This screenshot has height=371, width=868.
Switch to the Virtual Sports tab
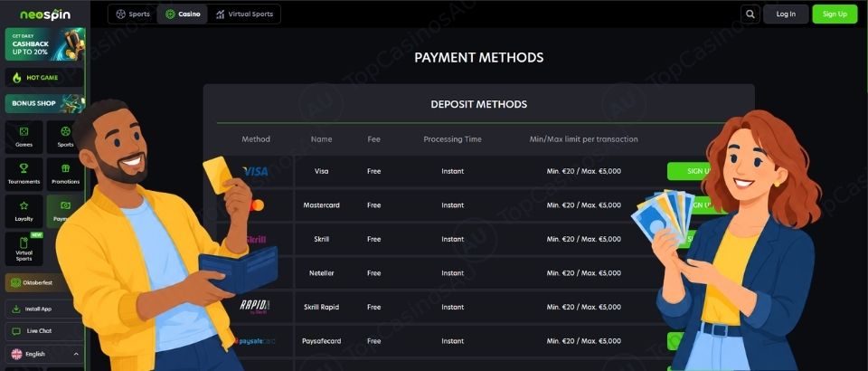(244, 14)
